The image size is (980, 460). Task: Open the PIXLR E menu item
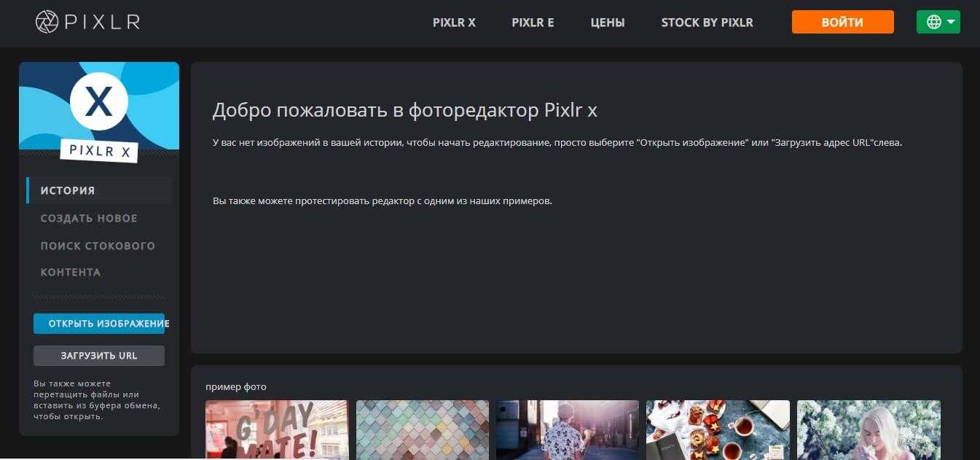point(533,23)
